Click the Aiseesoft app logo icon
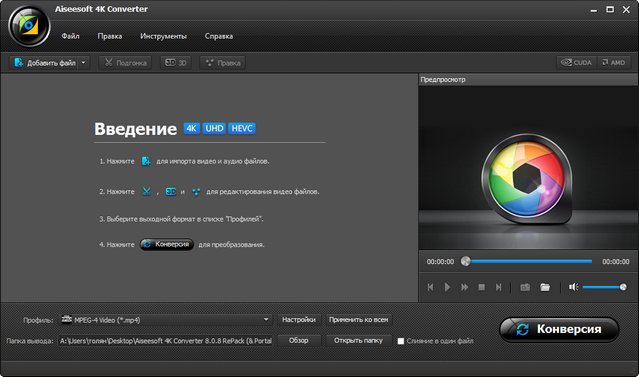Image resolution: width=639 pixels, height=377 pixels. (x=29, y=26)
